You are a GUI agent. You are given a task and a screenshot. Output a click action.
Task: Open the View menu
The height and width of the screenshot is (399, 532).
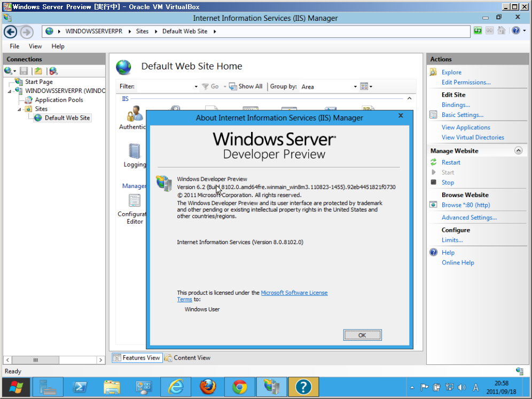pyautogui.click(x=35, y=46)
